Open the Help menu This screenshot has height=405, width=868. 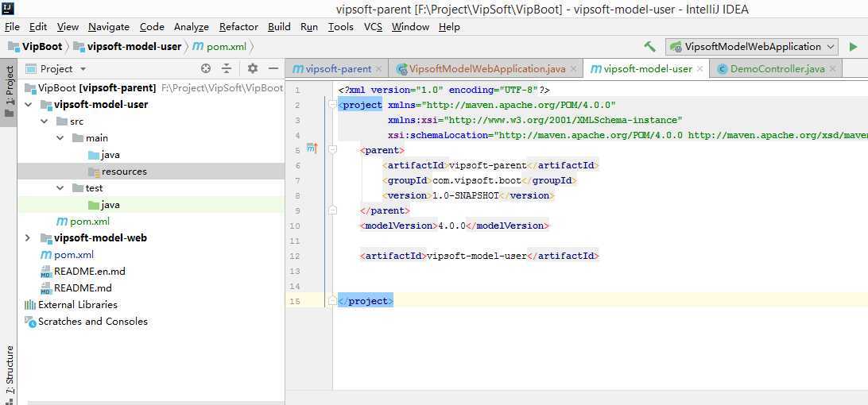click(x=449, y=26)
